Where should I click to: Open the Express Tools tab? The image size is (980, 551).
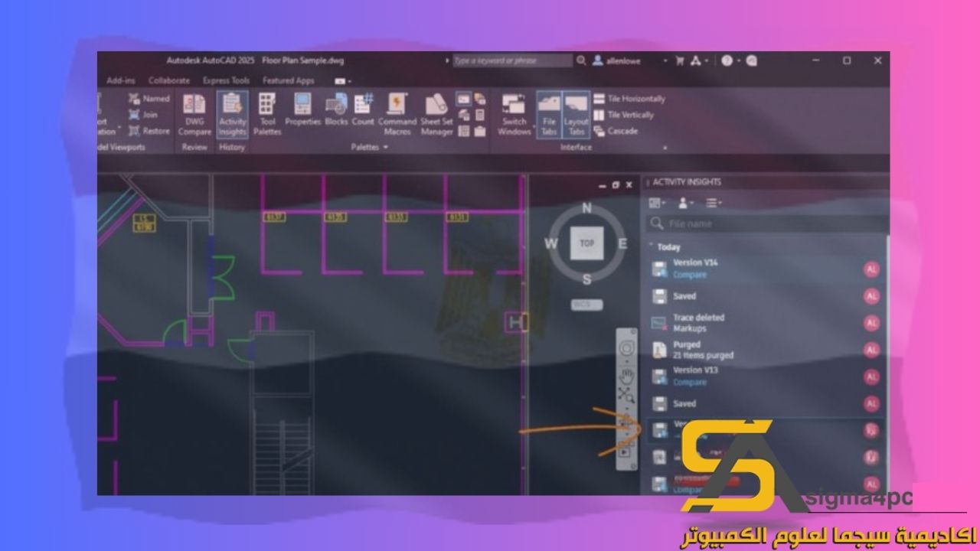pyautogui.click(x=226, y=80)
